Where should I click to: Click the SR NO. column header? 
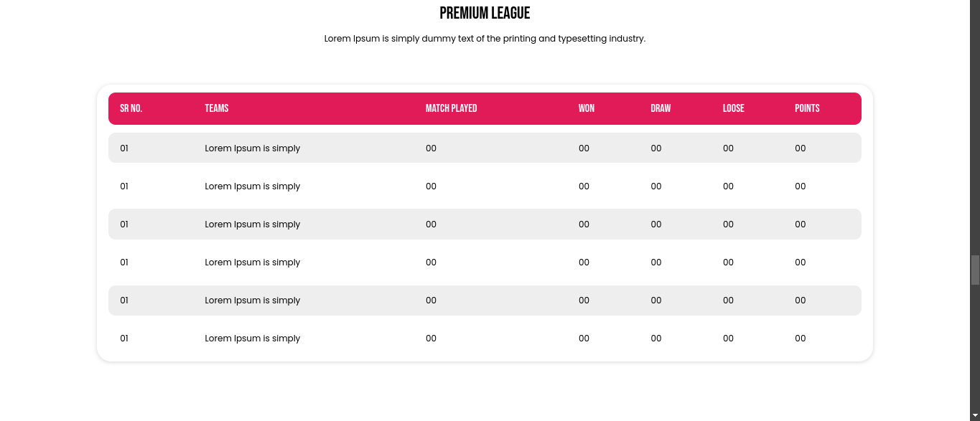point(131,108)
